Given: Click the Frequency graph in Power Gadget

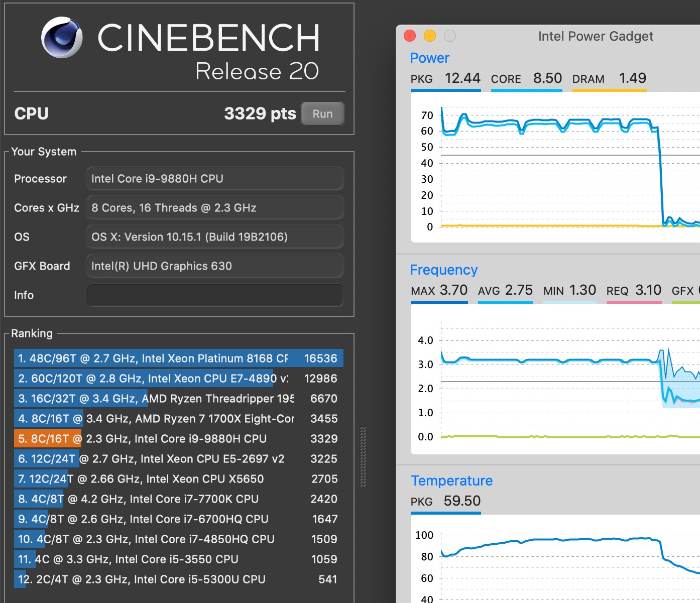Looking at the screenshot, I should point(555,379).
